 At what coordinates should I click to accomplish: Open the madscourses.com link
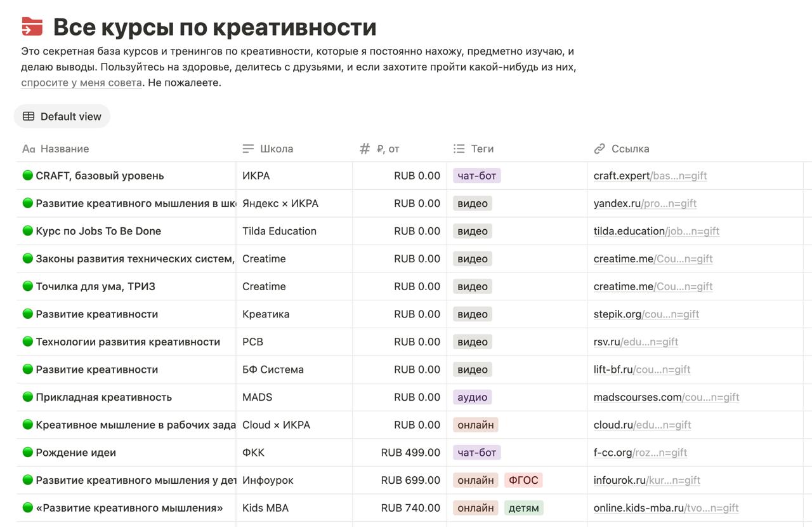[667, 397]
